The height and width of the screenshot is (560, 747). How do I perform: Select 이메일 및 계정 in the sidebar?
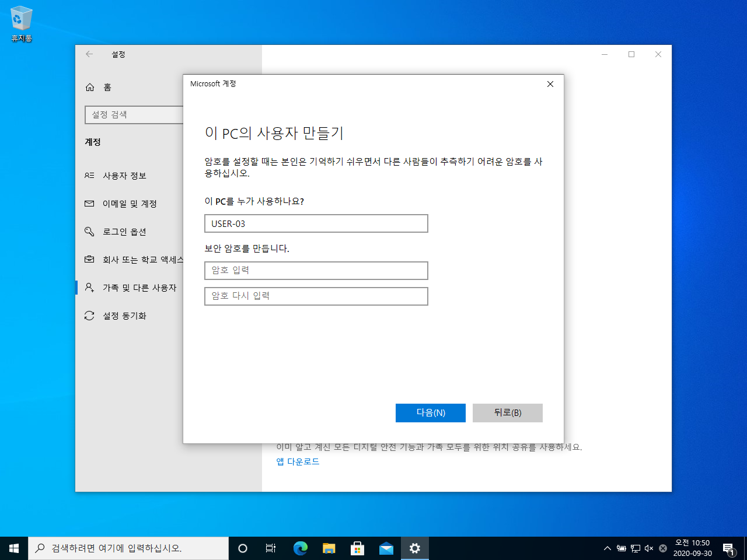tap(129, 204)
